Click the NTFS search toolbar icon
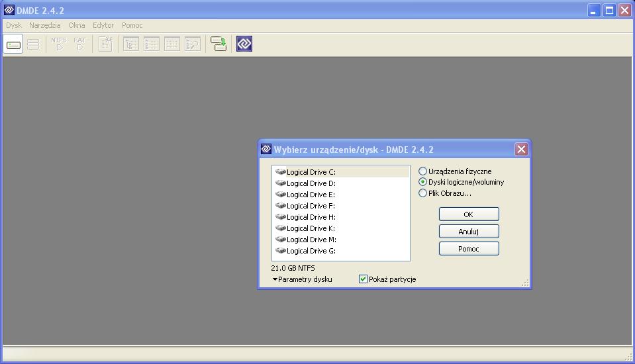635x364 pixels. 59,44
